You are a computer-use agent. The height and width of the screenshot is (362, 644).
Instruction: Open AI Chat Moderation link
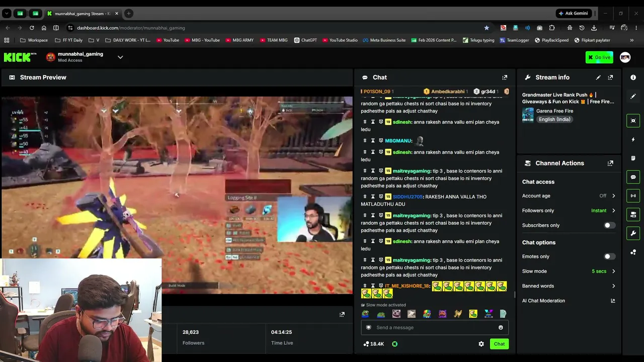[569, 301]
